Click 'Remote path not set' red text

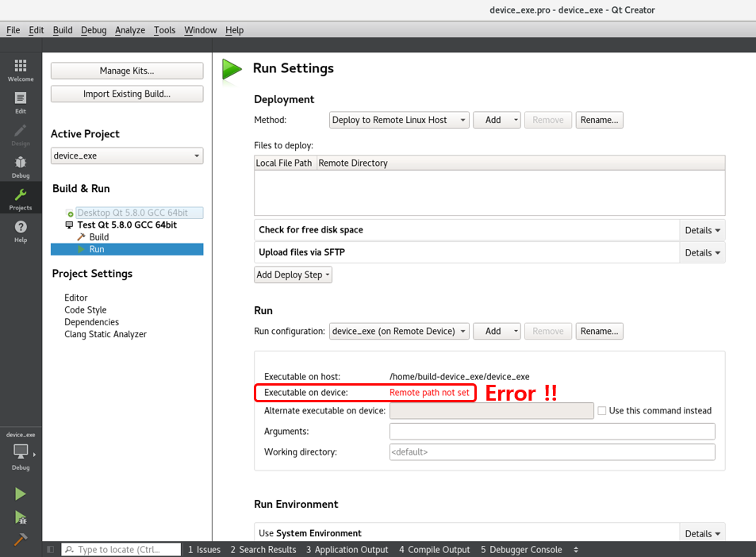tap(429, 393)
